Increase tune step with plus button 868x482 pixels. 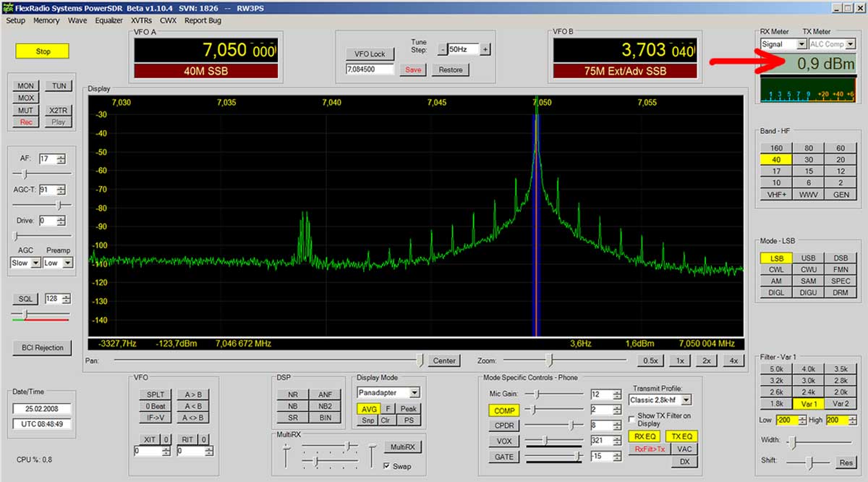[x=485, y=49]
